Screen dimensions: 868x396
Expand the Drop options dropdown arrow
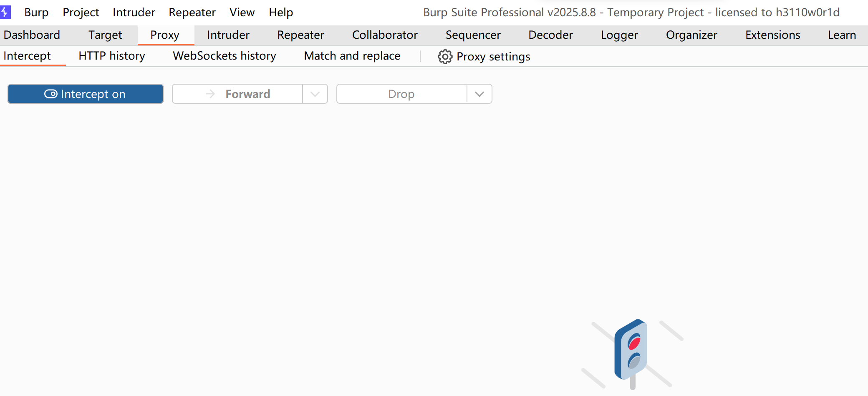pos(479,94)
